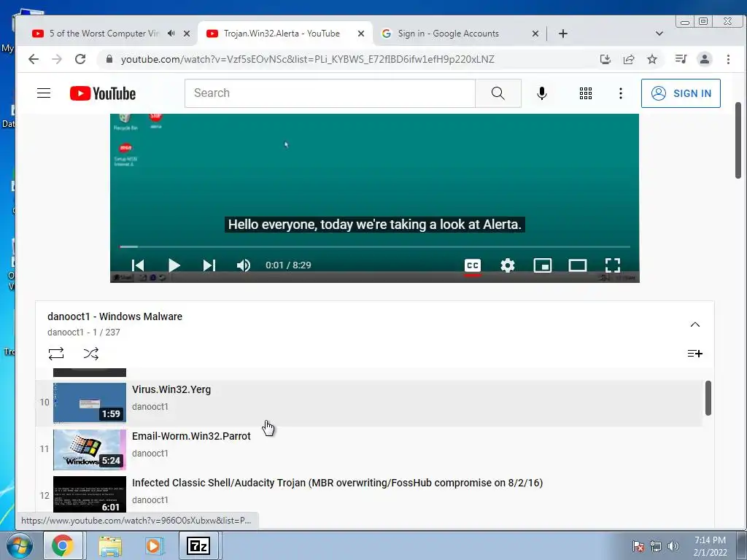This screenshot has width=747, height=560.
Task: Open danooct1 - Windows Malware playlist title
Action: pyautogui.click(x=115, y=316)
